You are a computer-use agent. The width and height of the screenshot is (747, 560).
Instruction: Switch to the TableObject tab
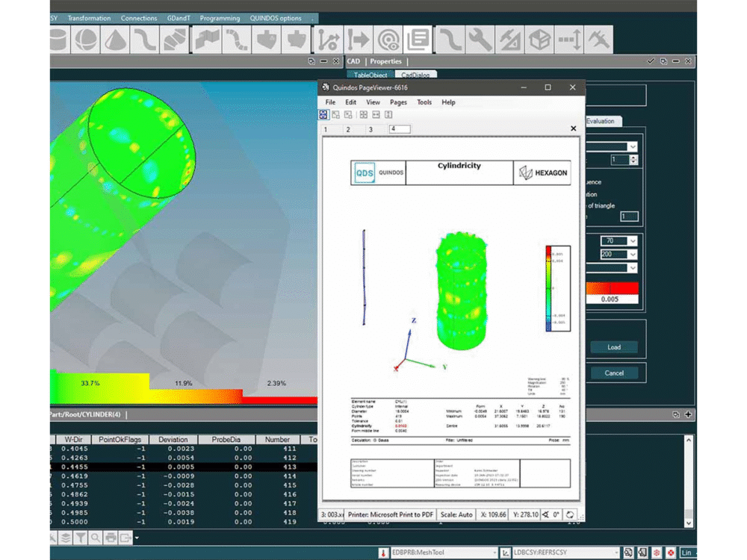371,75
